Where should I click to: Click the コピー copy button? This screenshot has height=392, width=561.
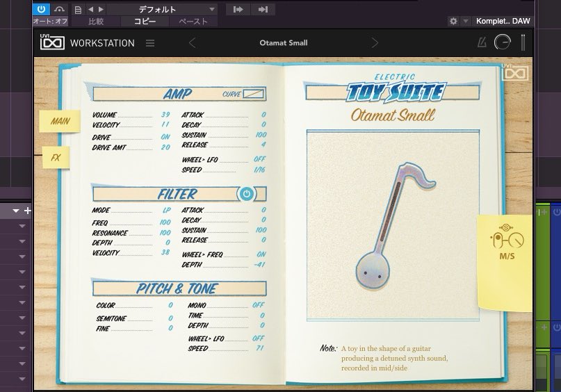145,22
